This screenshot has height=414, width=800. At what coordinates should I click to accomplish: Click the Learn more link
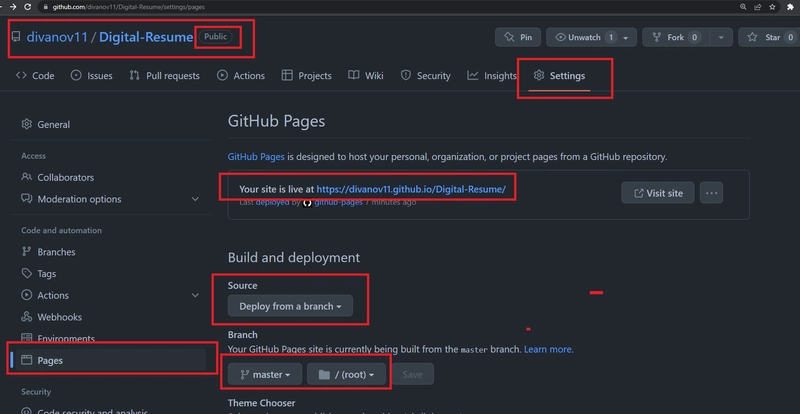547,350
